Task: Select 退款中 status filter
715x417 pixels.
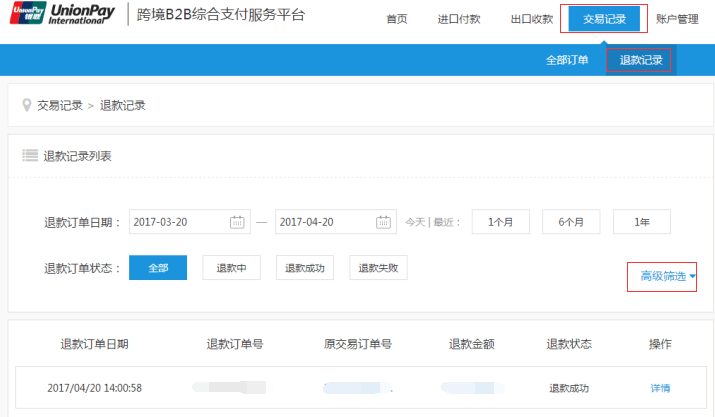Action: click(x=231, y=268)
